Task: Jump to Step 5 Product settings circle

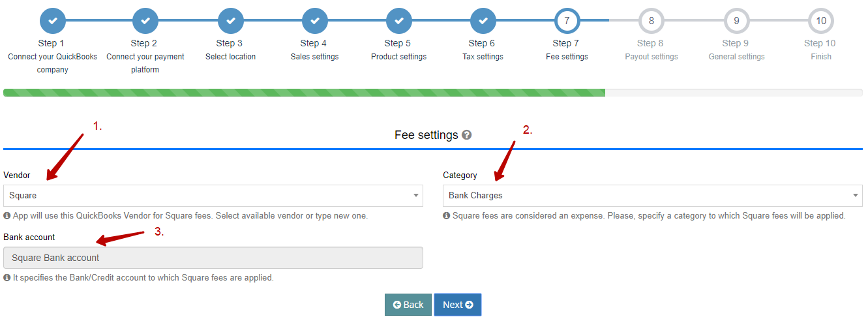Action: click(x=398, y=20)
